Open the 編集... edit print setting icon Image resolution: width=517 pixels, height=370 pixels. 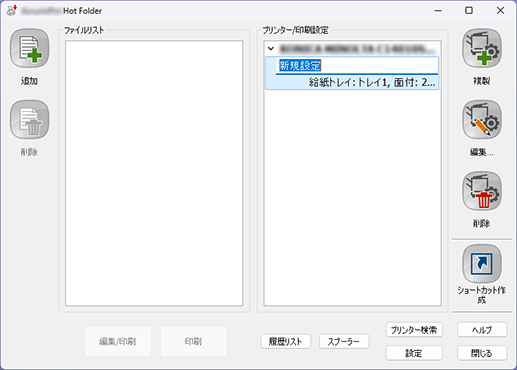pos(482,120)
